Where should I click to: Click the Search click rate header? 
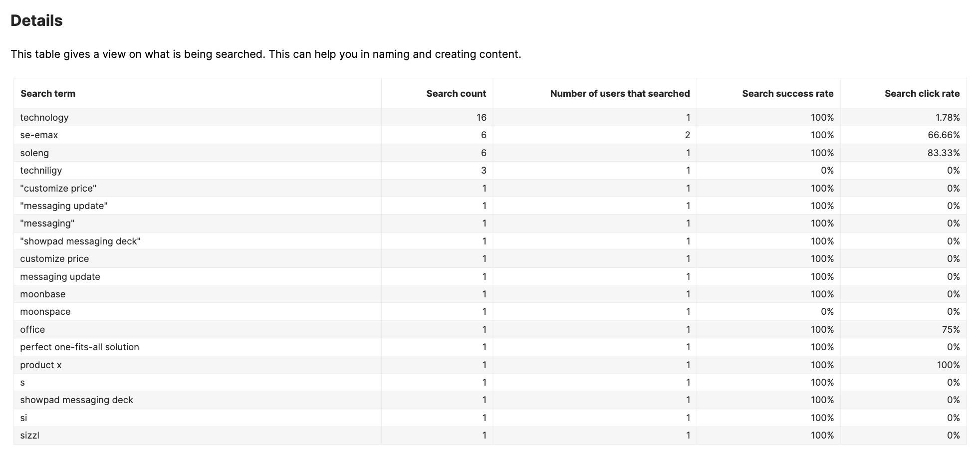point(922,94)
